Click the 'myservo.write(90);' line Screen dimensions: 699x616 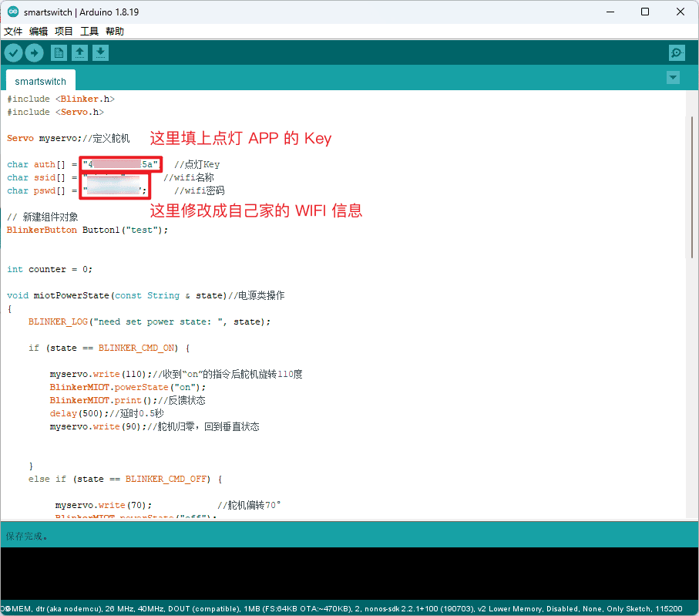154,426
